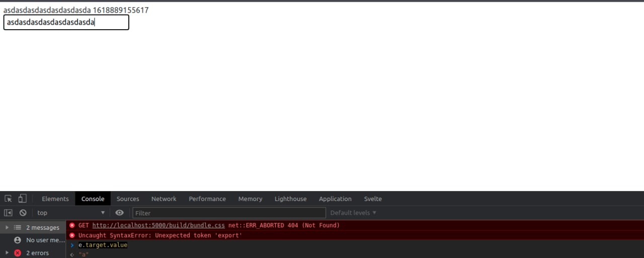Show the console sidebar toggle icon
Screen dimensions: 644x258
8,213
